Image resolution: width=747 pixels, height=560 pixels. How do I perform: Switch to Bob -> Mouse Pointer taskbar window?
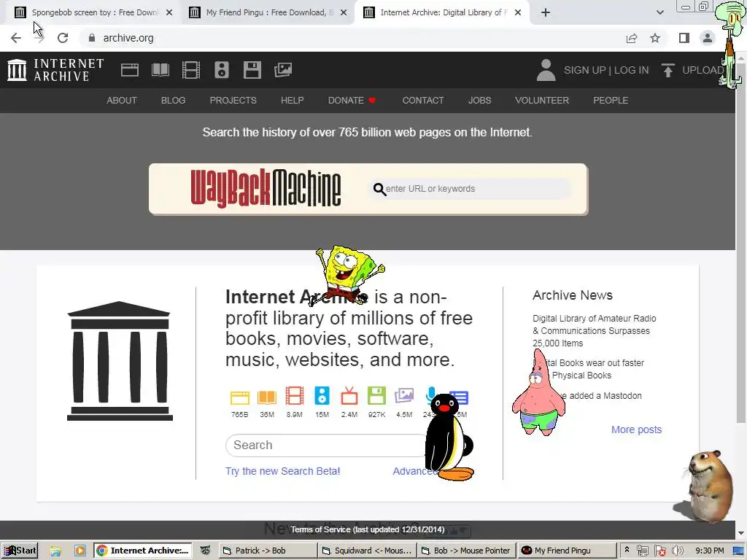tap(466, 551)
